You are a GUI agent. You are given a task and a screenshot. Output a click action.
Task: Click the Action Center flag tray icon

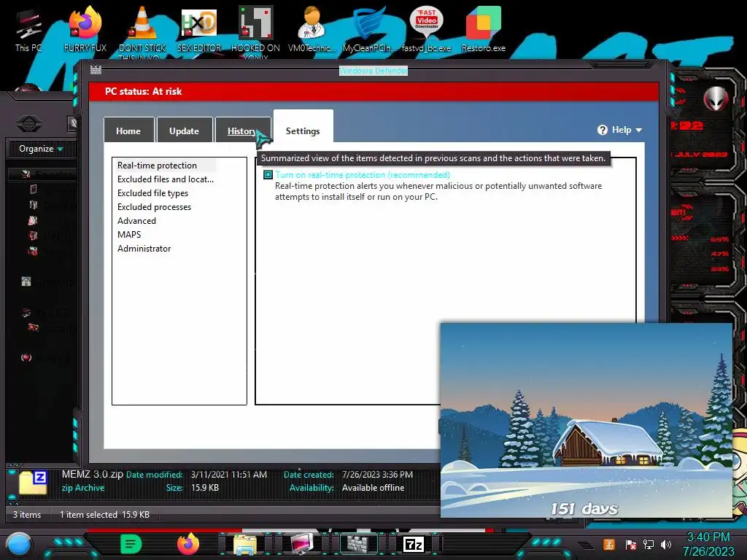(630, 545)
